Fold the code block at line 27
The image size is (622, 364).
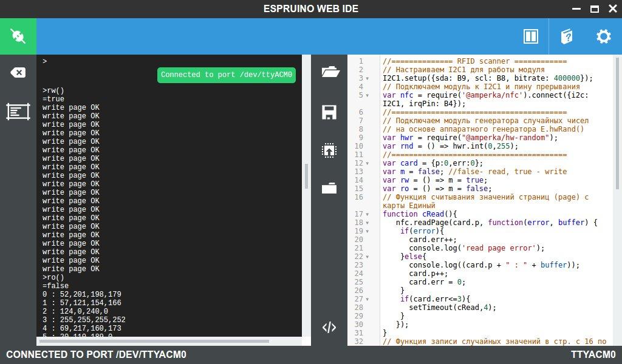[368, 300]
